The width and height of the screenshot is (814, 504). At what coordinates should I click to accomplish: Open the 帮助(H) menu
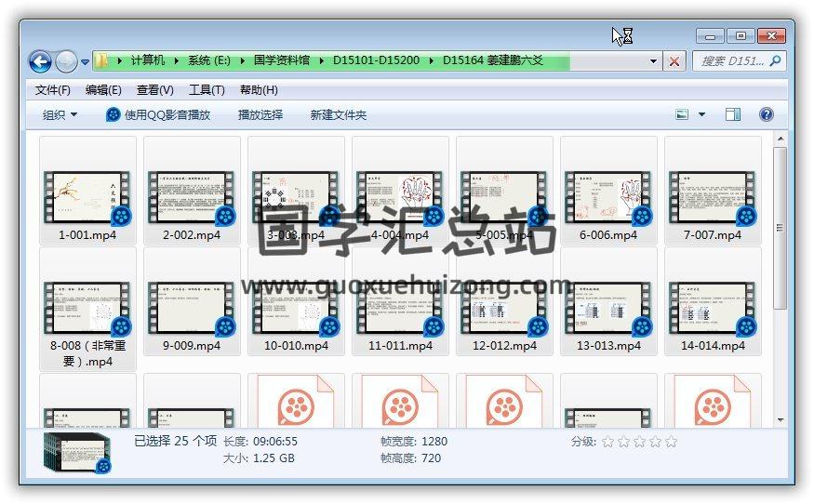point(259,90)
